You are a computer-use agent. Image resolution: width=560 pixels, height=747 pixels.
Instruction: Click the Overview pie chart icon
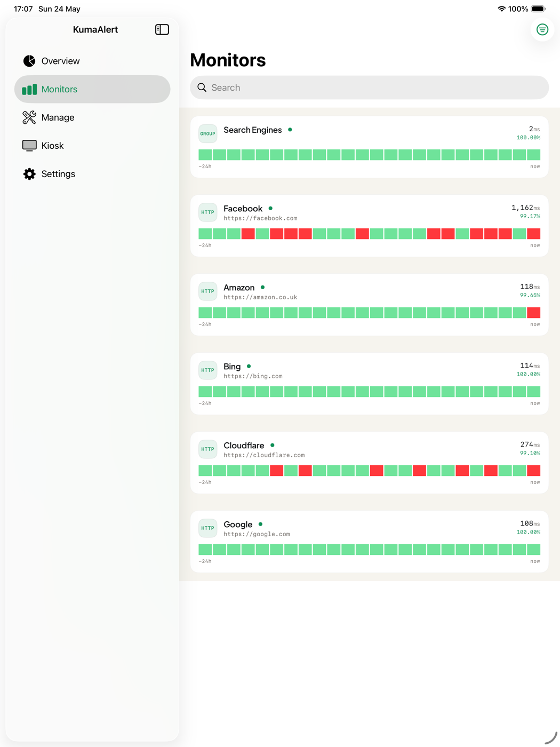tap(29, 61)
